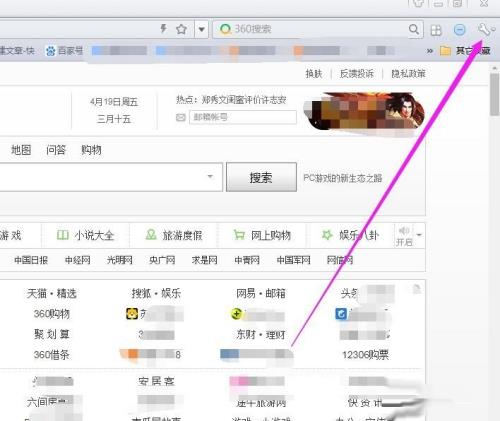This screenshot has height=421, width=500.
Task: Click the 换肤 link
Action: 314,73
